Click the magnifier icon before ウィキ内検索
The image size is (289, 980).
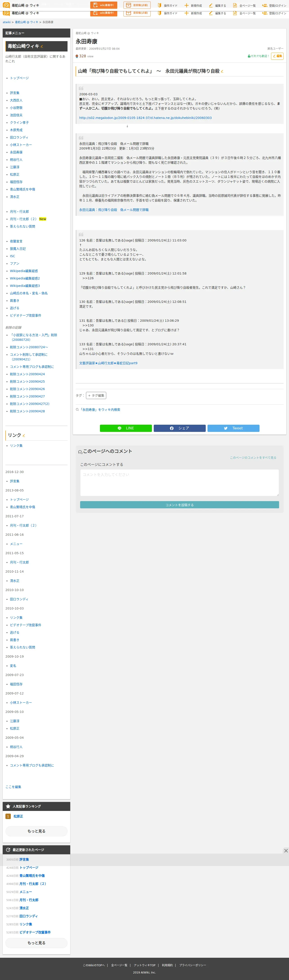coord(77,410)
